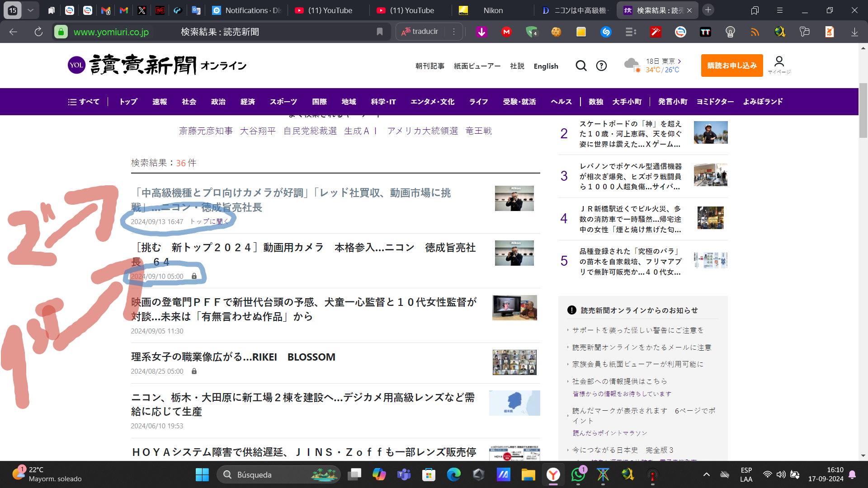The height and width of the screenshot is (488, 868).
Task: Open the 理系女子の職業像広がる article
Action: click(x=233, y=357)
